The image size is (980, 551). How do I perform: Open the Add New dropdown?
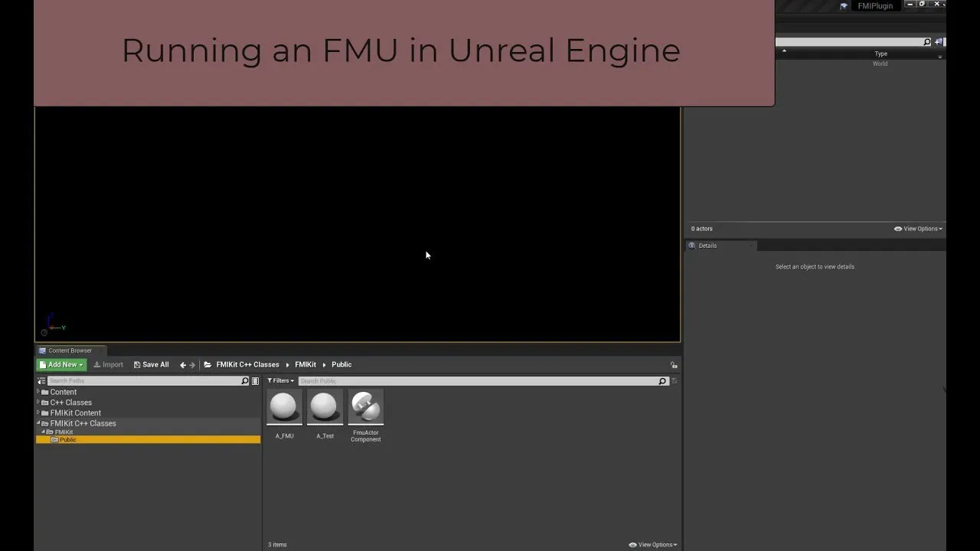point(61,365)
